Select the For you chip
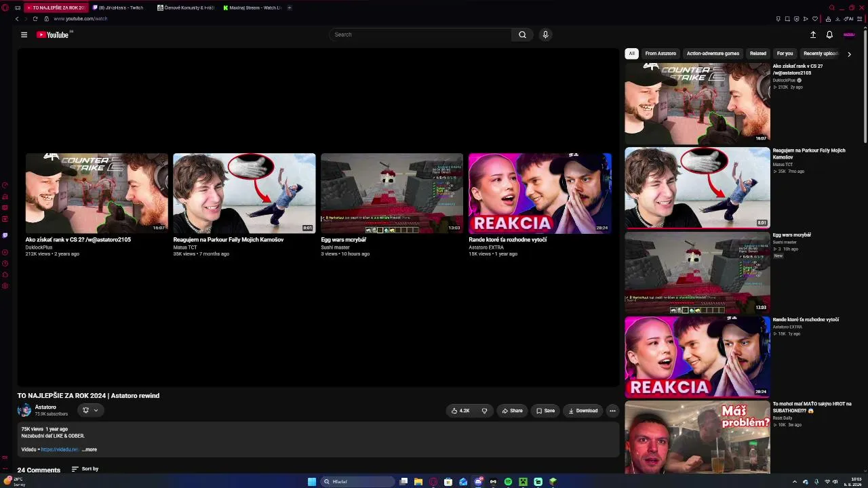The width and height of the screenshot is (868, 488). point(785,54)
